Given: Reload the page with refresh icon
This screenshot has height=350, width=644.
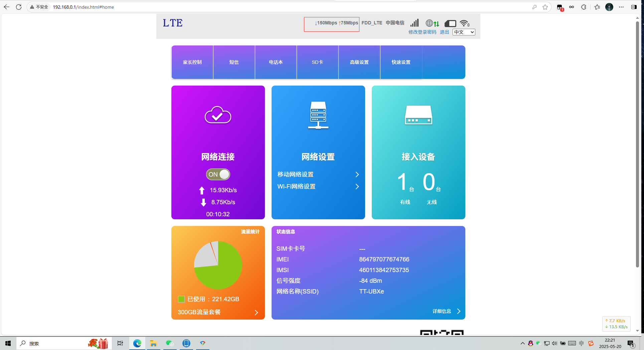Looking at the screenshot, I should (x=19, y=7).
